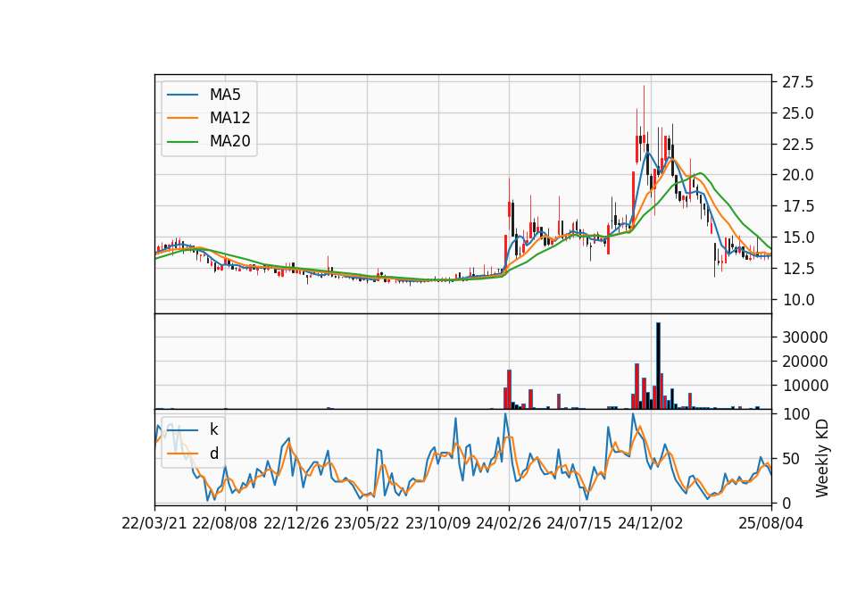Click the 15.0 price axis label

798,237
